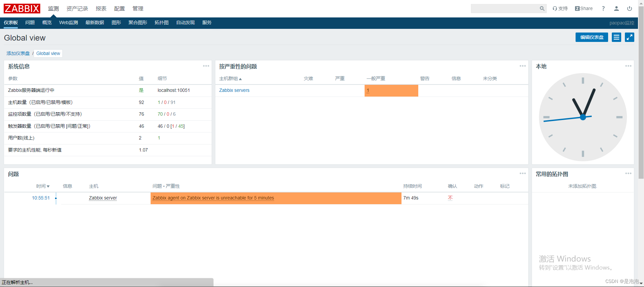Image resolution: width=644 pixels, height=287 pixels.
Task: Select the 服务 submenu tab
Action: tap(207, 23)
